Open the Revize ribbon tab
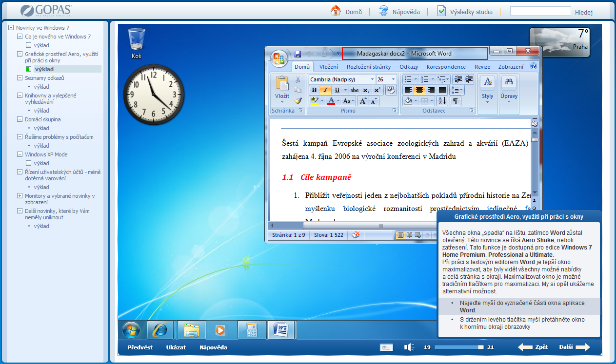This screenshot has height=364, width=616. [482, 67]
